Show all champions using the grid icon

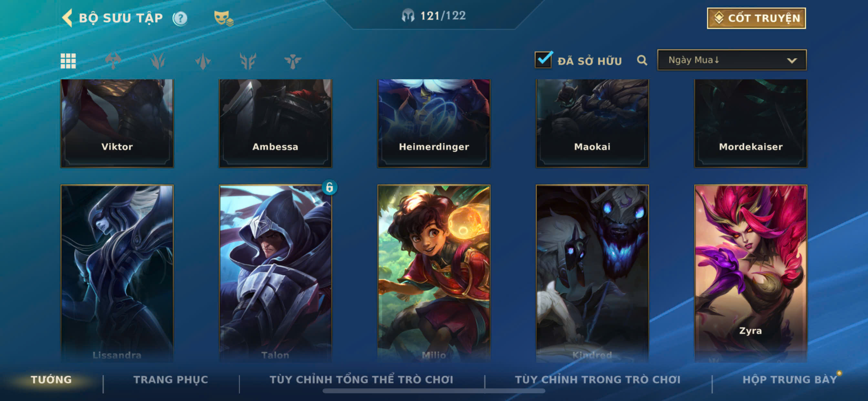68,61
